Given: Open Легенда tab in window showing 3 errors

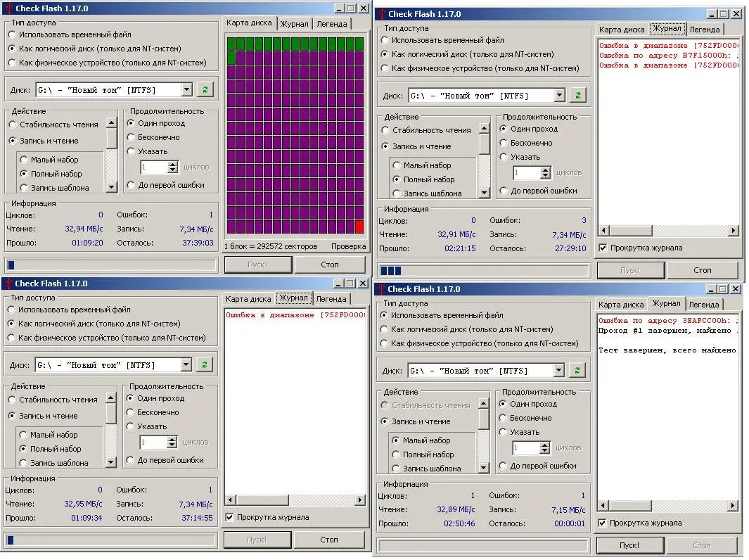Looking at the screenshot, I should tap(705, 30).
